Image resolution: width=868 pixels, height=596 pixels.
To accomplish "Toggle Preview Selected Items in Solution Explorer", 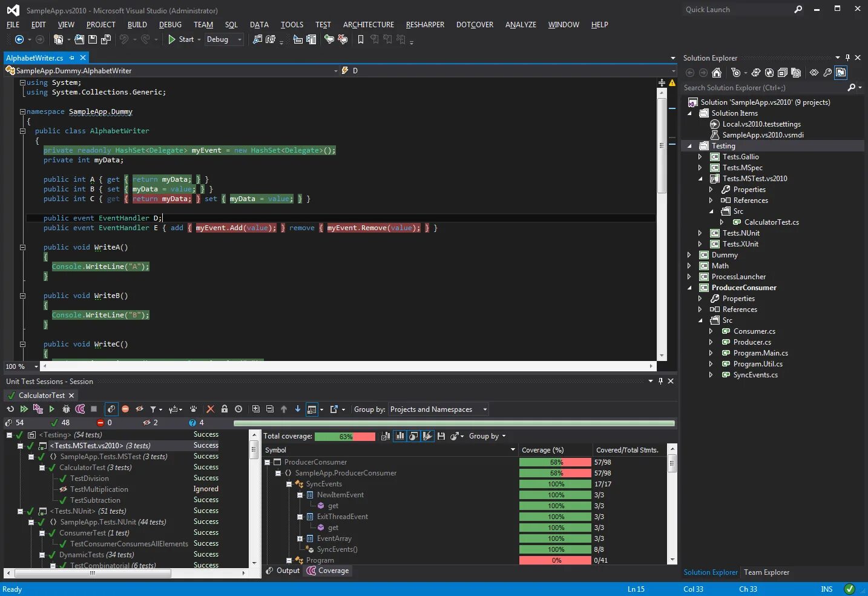I will tap(841, 73).
